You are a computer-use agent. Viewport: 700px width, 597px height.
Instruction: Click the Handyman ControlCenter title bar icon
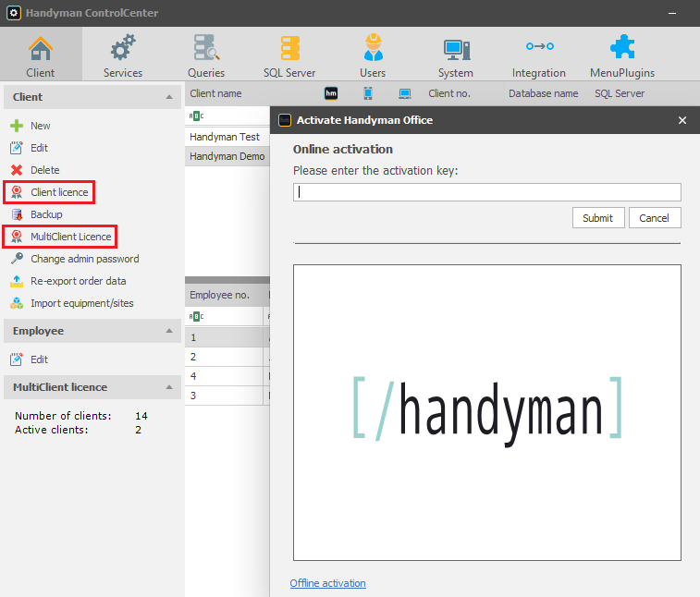[x=13, y=13]
